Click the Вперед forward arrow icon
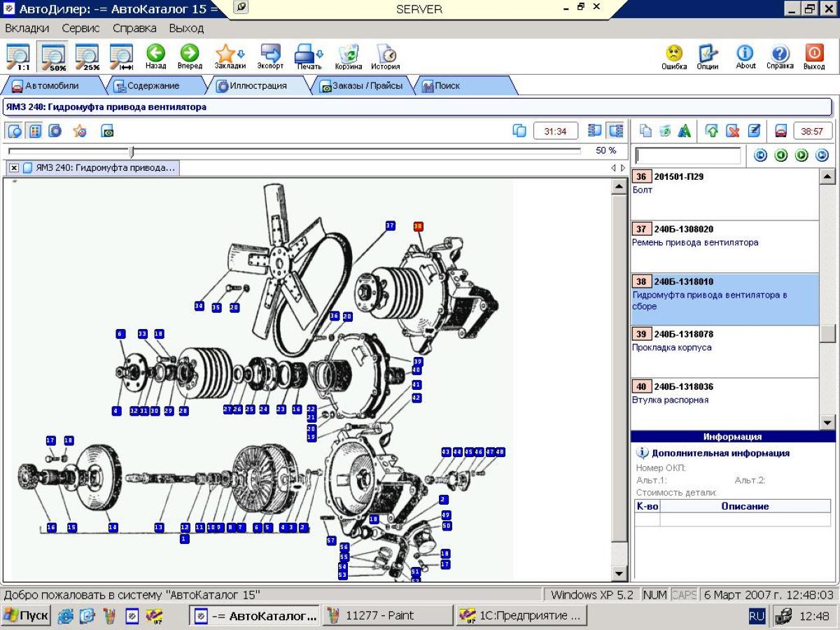 [x=190, y=53]
